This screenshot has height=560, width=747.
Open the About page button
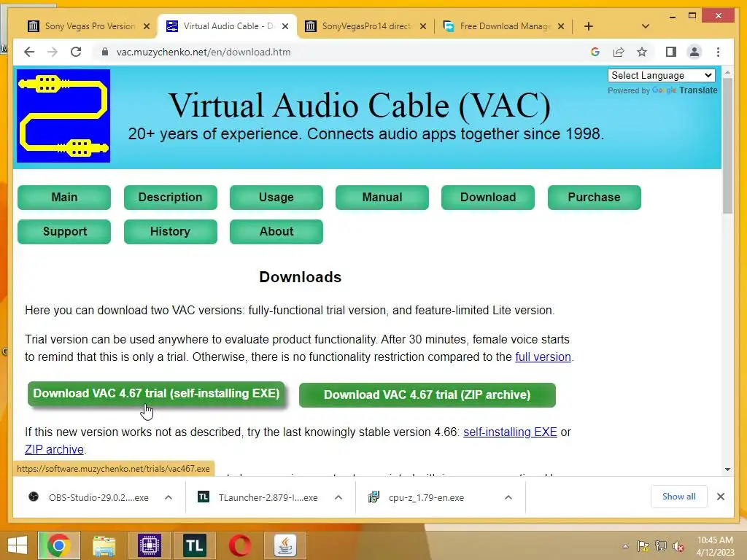(x=276, y=231)
